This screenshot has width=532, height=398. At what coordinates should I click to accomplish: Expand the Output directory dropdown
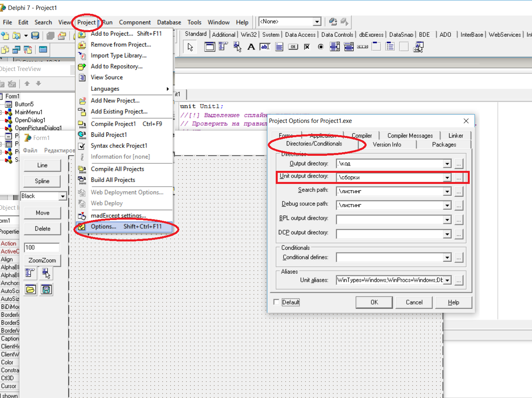point(447,163)
